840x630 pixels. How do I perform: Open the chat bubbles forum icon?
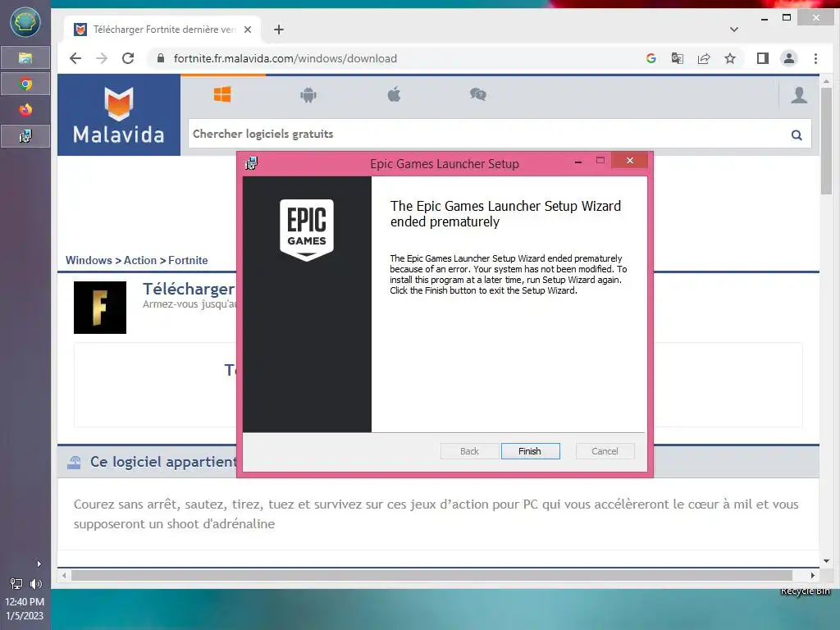[x=478, y=95]
